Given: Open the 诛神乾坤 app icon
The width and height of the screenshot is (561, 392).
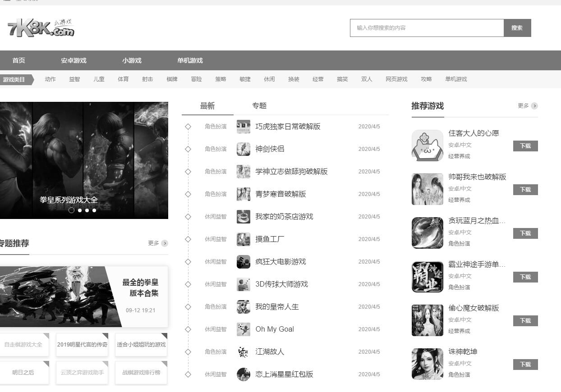Looking at the screenshot, I should click(x=428, y=364).
